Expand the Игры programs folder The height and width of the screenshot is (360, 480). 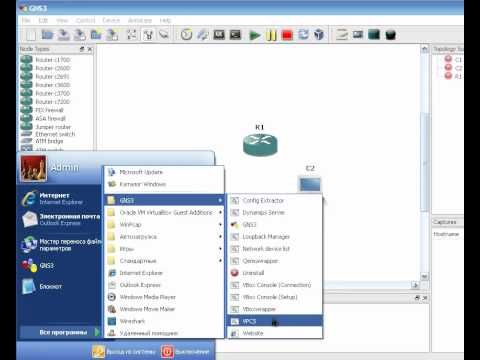tap(164, 249)
